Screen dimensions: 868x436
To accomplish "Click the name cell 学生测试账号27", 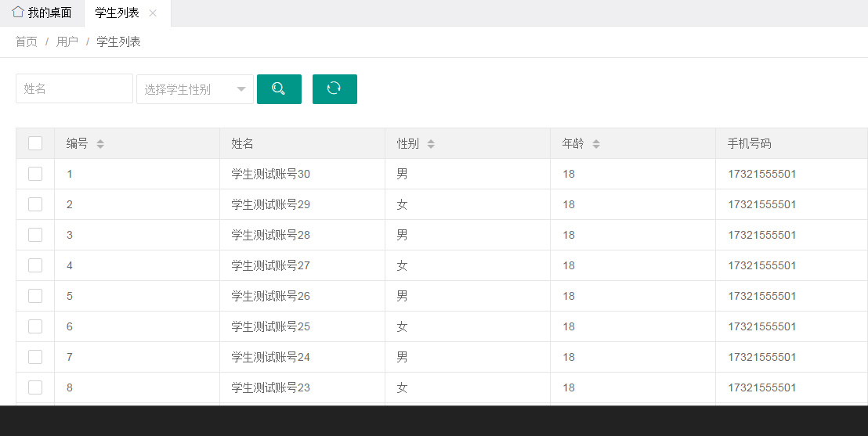I will pyautogui.click(x=271, y=265).
